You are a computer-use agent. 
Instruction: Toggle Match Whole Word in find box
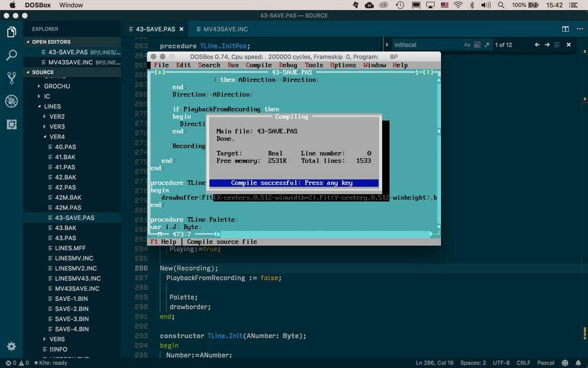[x=477, y=45]
